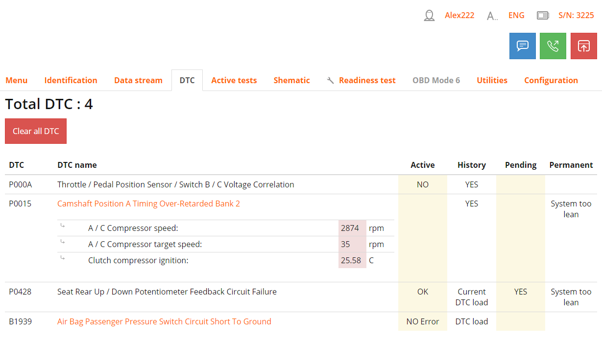Click the language font icon
The image size is (602, 364).
[x=492, y=16]
